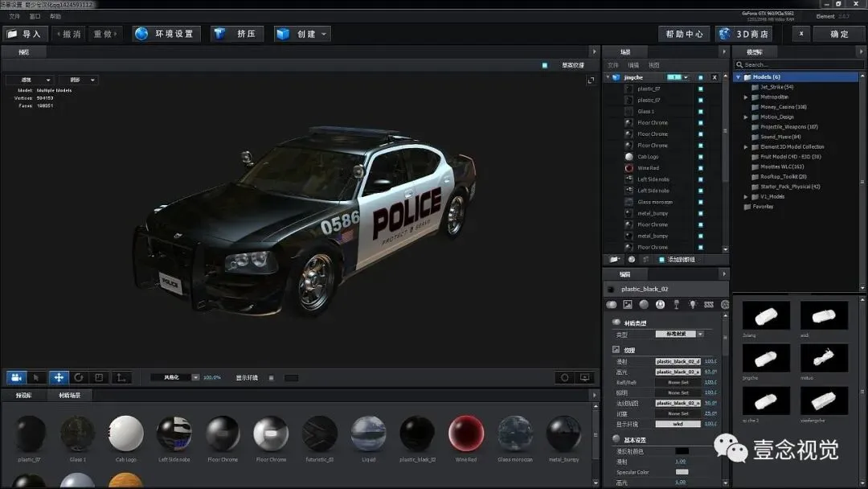Switch to the 材质场景 tab

point(70,396)
